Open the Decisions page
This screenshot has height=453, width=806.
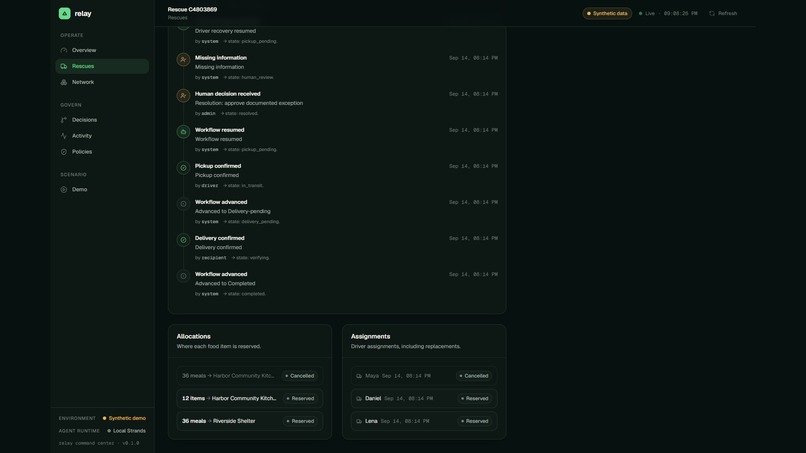pos(102,120)
